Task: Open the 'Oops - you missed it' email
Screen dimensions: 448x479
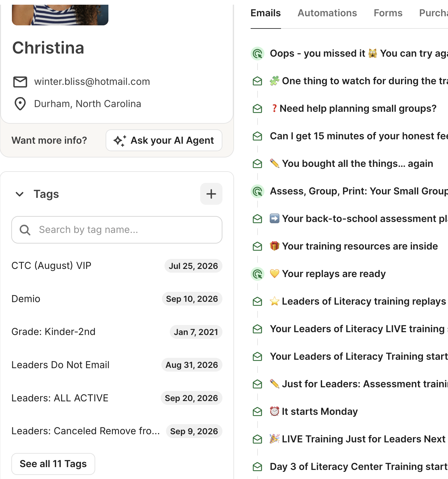Action: click(359, 54)
